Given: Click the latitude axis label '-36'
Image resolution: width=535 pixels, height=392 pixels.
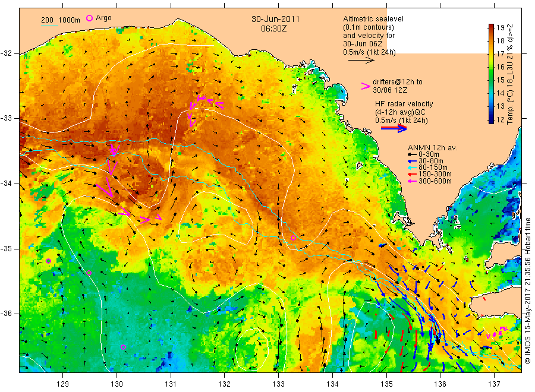Looking at the screenshot, I should [6, 314].
